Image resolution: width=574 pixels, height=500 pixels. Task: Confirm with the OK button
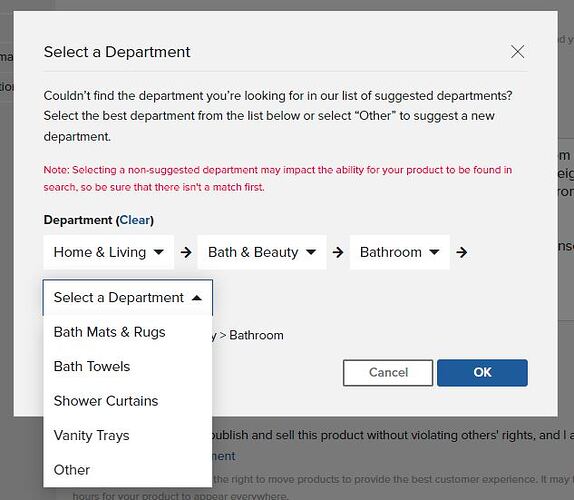point(482,373)
